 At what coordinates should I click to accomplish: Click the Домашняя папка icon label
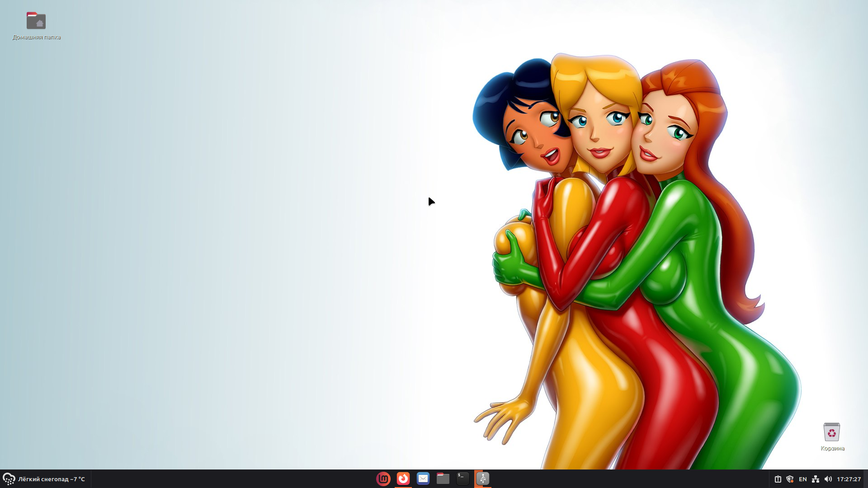37,37
